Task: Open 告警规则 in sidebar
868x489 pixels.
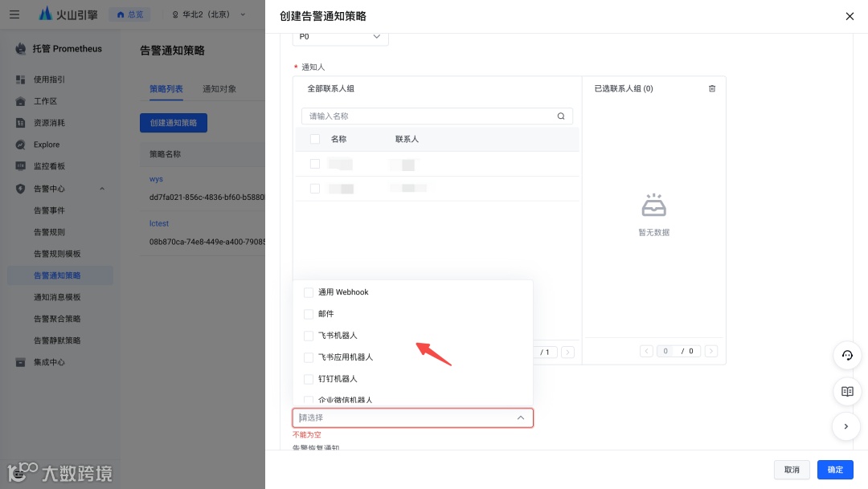Action: pyautogui.click(x=49, y=232)
